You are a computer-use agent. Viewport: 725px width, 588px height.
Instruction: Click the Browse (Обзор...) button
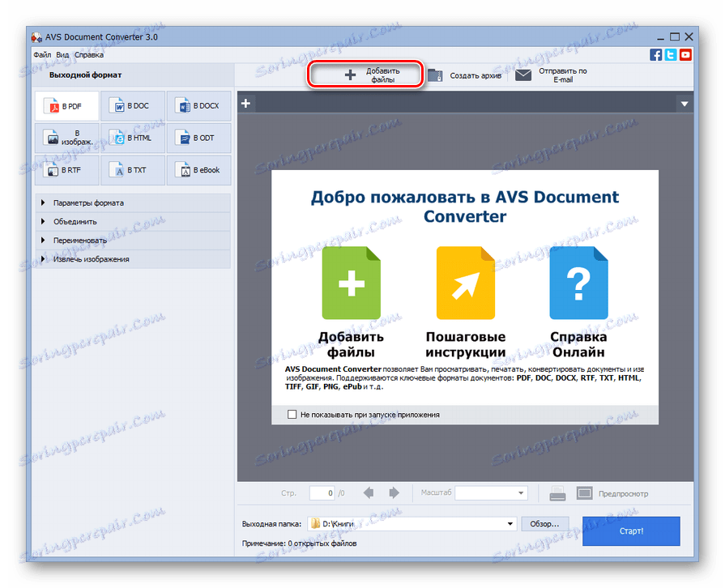pos(544,524)
